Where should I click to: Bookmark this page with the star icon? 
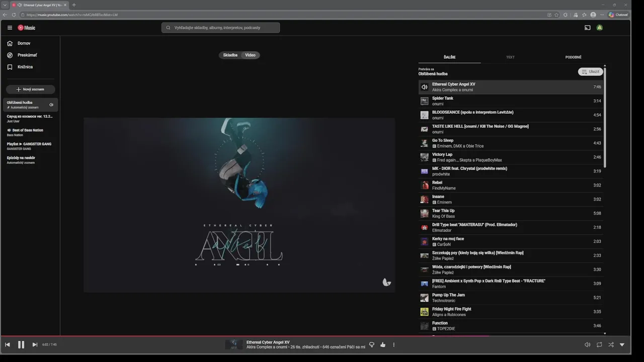[556, 15]
